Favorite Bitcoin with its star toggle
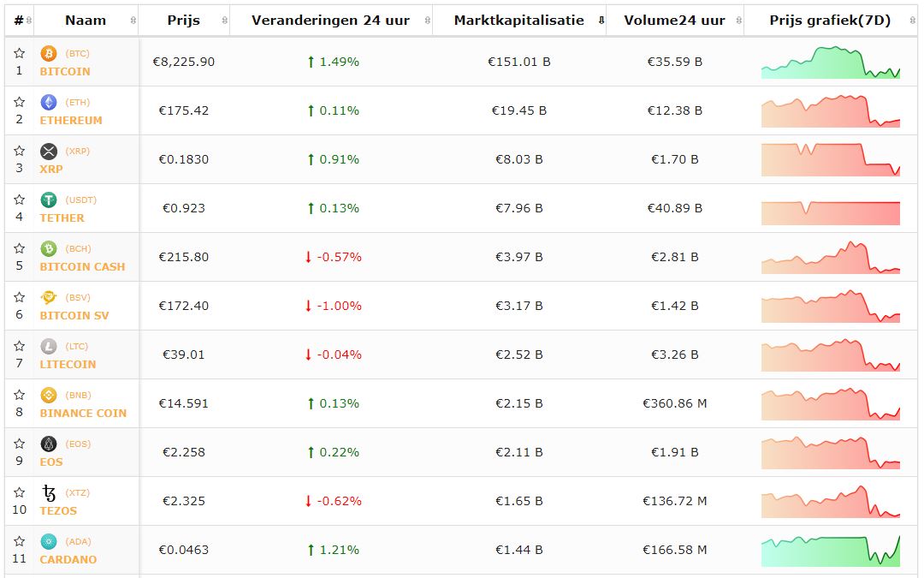Viewport: 924px width, 578px height. coord(19,53)
